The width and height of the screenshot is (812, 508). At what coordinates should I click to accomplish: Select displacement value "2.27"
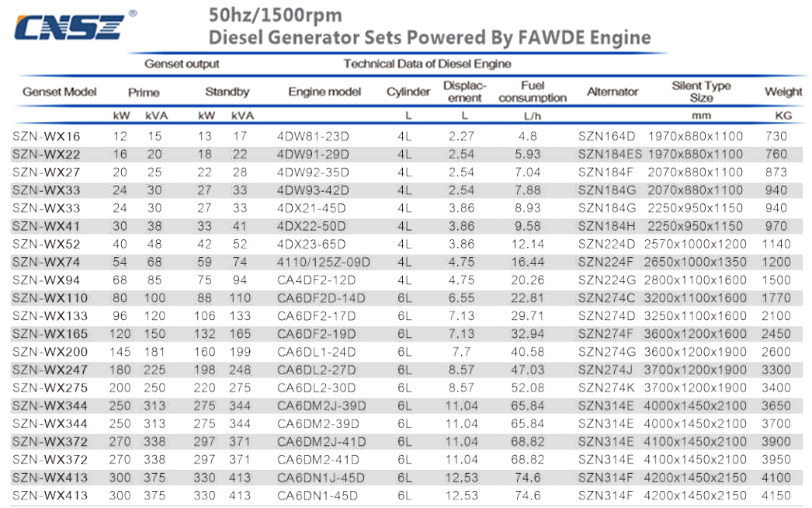click(x=461, y=137)
